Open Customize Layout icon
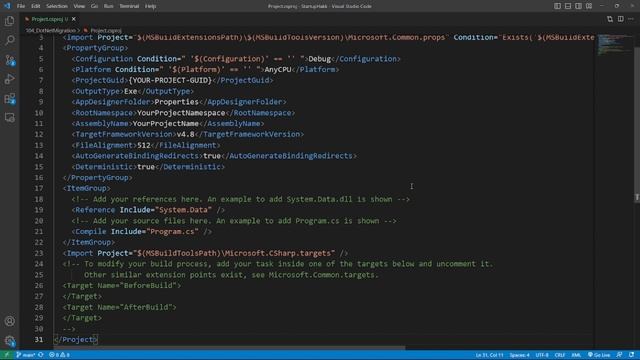Viewport: 640px width, 360px height. click(589, 6)
